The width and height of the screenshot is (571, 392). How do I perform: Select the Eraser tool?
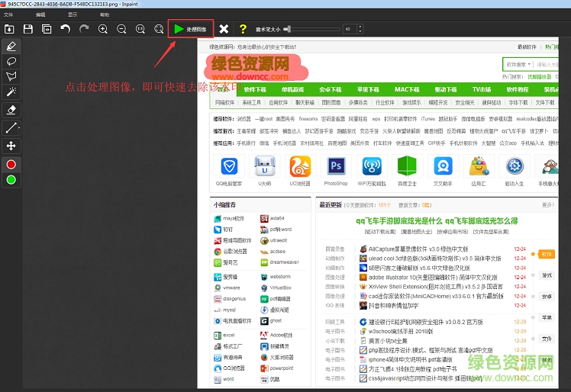point(11,110)
